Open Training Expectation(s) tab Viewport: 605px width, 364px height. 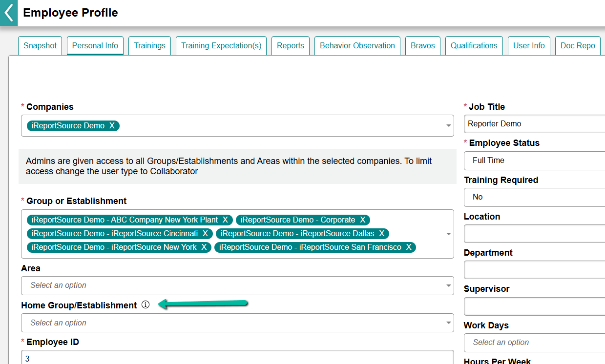click(221, 45)
